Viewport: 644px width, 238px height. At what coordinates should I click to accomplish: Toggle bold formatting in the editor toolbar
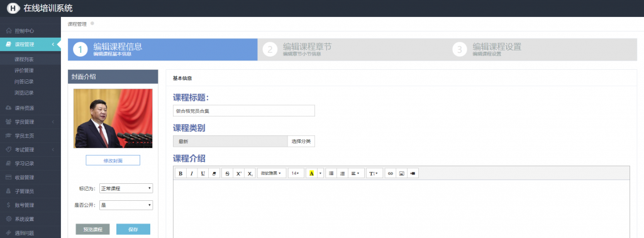point(180,174)
